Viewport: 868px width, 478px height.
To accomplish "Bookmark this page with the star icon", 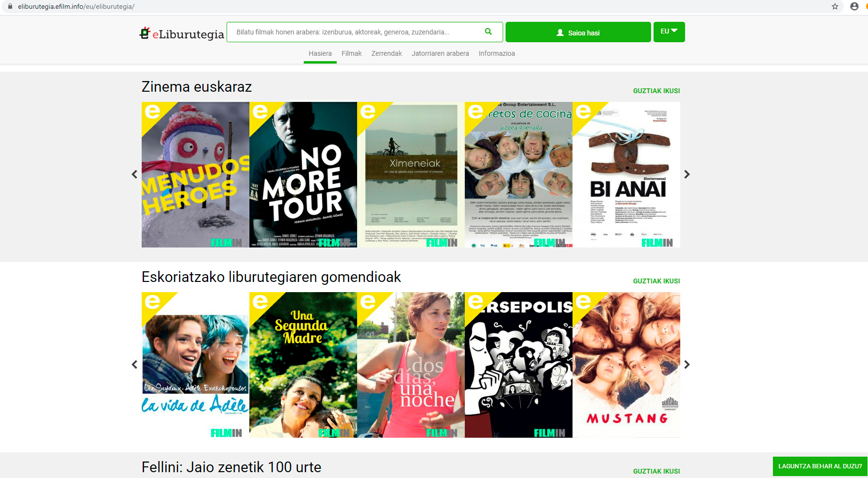I will click(835, 6).
